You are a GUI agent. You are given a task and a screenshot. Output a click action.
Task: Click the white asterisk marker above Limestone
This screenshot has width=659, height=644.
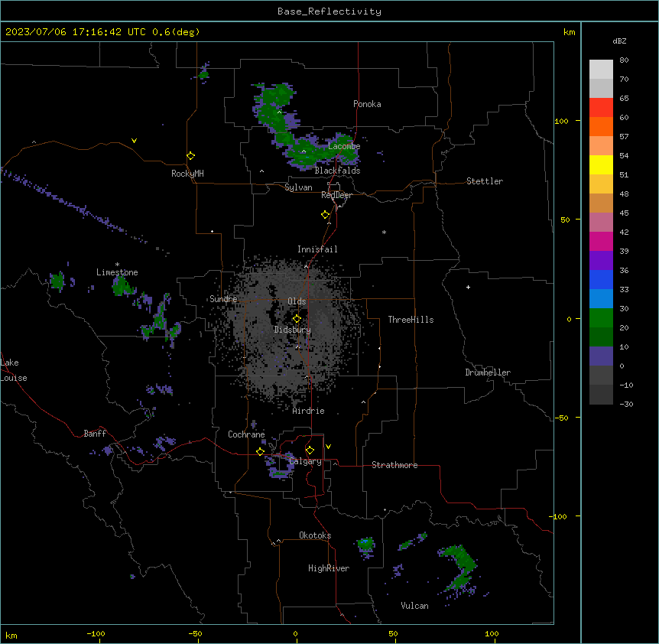pos(117,265)
